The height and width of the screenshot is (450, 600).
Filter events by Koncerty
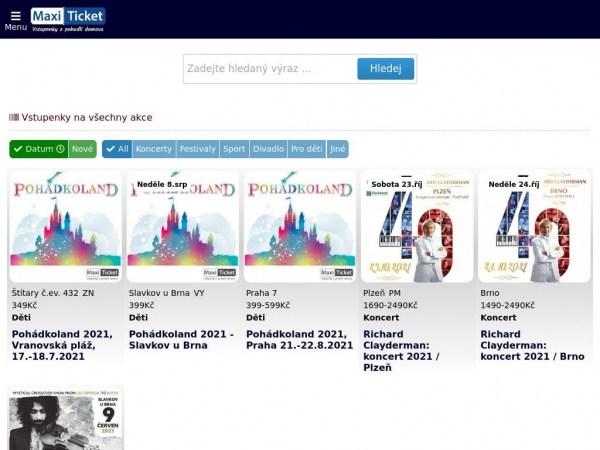coord(154,149)
